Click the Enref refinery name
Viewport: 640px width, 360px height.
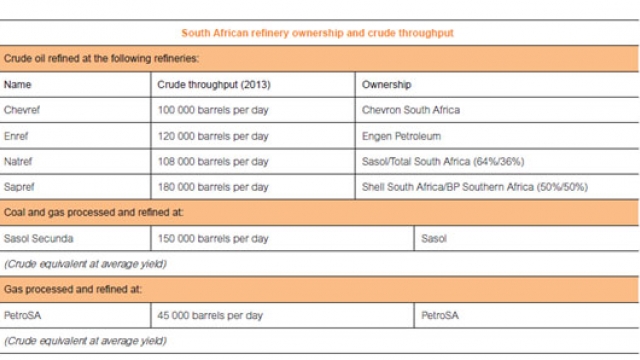coord(16,136)
